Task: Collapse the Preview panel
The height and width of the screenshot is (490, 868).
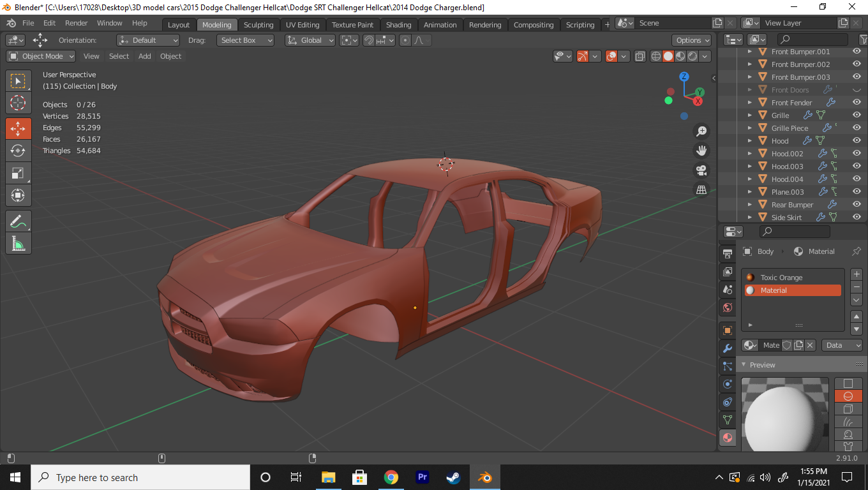Action: coord(742,365)
